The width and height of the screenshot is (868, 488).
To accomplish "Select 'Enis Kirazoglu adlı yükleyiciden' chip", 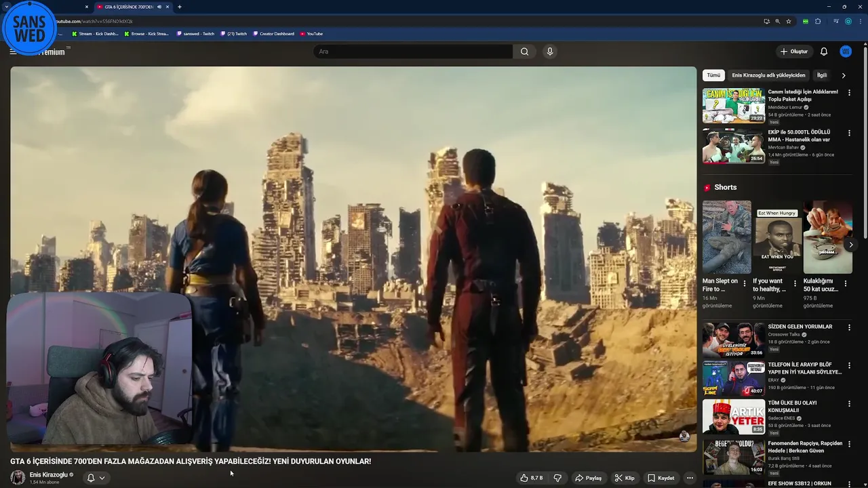I will pyautogui.click(x=768, y=75).
